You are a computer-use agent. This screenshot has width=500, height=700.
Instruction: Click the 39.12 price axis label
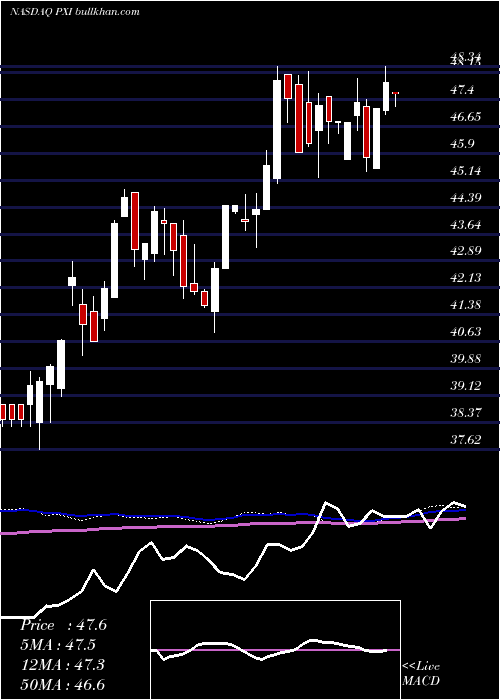[466, 385]
